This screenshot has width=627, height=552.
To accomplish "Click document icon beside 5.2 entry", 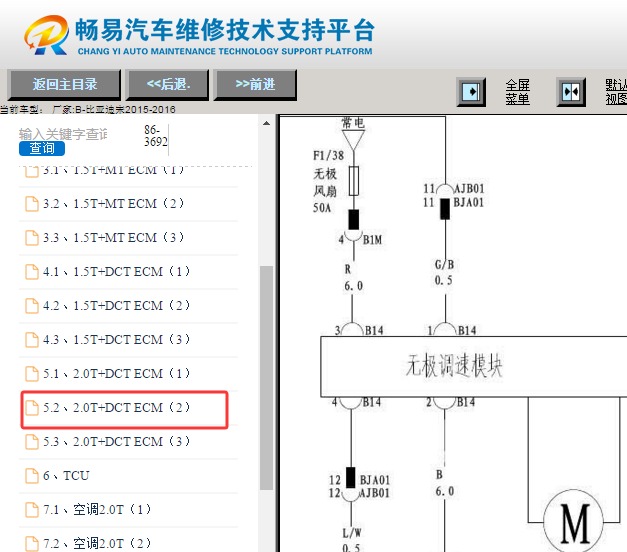I will (x=32, y=408).
